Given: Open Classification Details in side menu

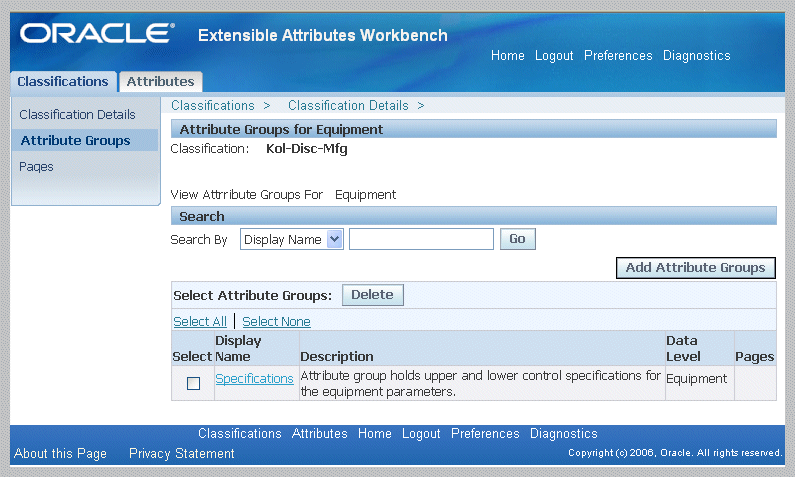Looking at the screenshot, I should tap(77, 115).
